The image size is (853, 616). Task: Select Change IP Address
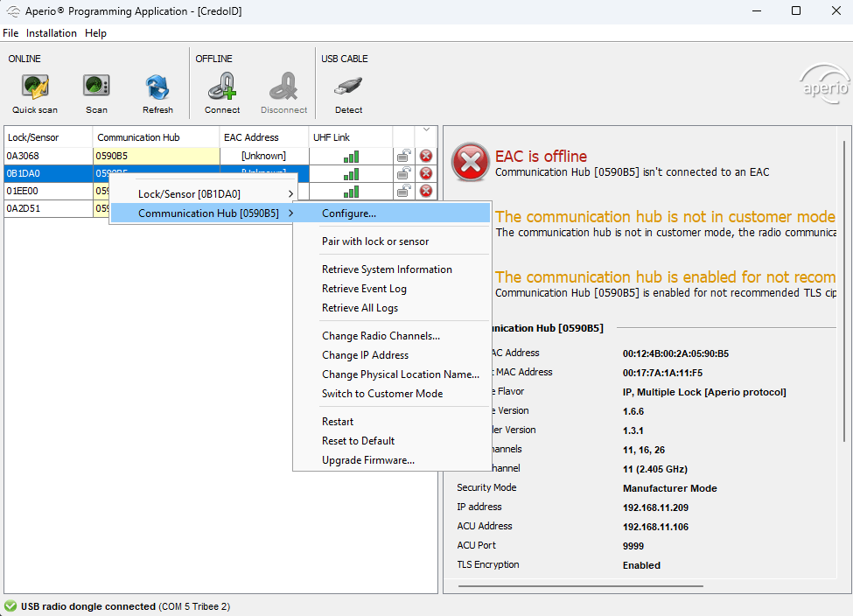coord(392,354)
